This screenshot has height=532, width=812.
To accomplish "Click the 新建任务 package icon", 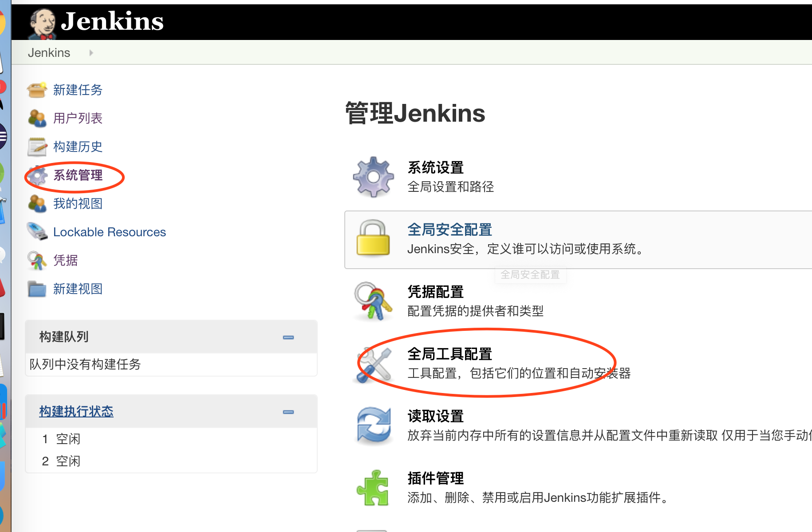I will click(37, 89).
